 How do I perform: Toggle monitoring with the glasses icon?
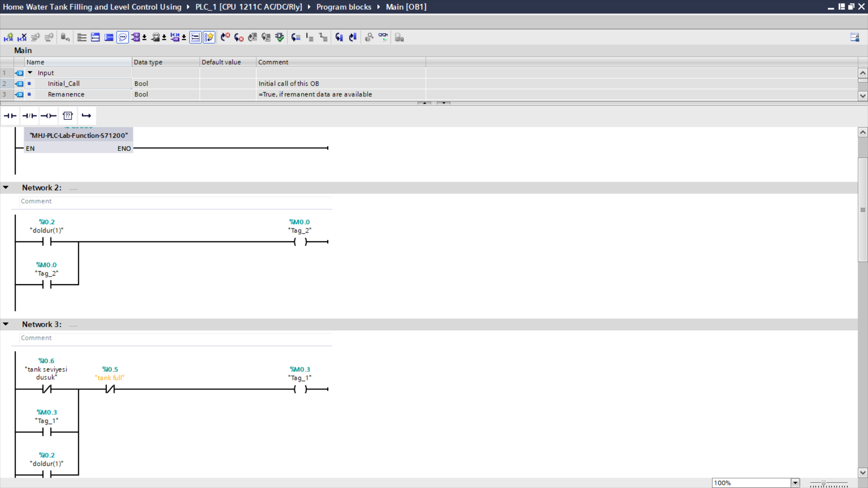point(383,37)
